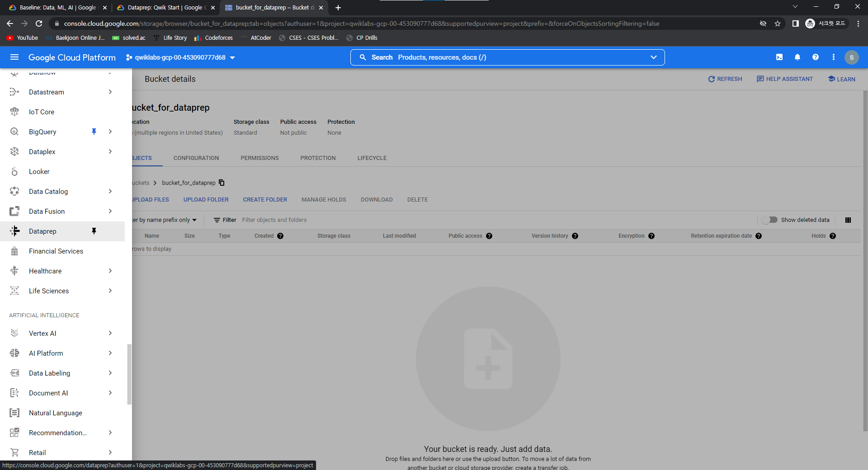
Task: Click Create Folder
Action: click(265, 200)
